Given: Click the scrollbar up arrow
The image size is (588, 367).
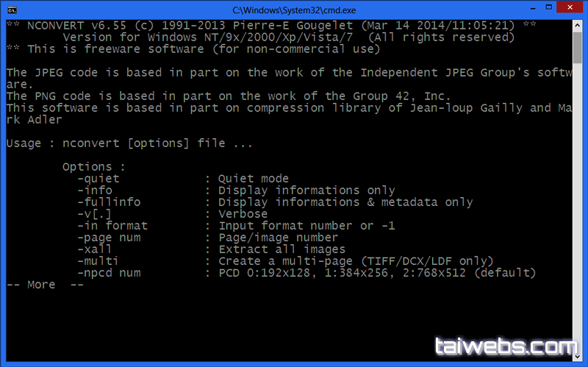Looking at the screenshot, I should coord(577,26).
